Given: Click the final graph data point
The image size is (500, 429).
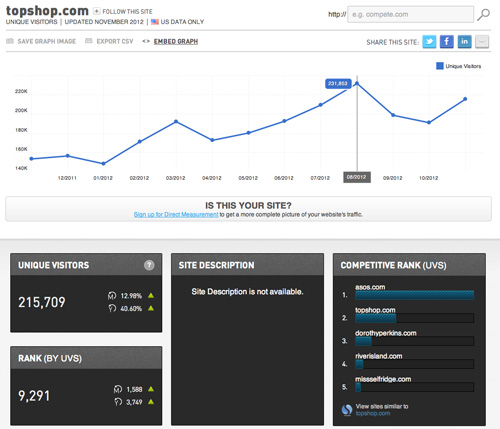Looking at the screenshot, I should click(465, 99).
